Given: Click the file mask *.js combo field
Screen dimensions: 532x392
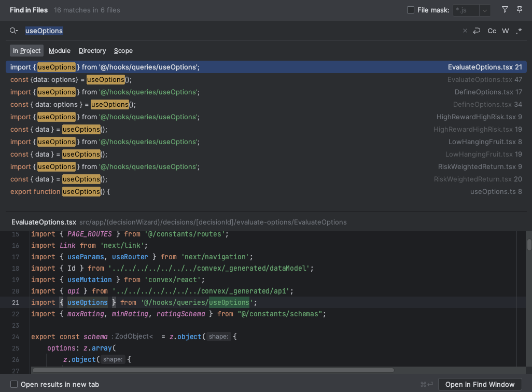Looking at the screenshot, I should click(x=465, y=10).
